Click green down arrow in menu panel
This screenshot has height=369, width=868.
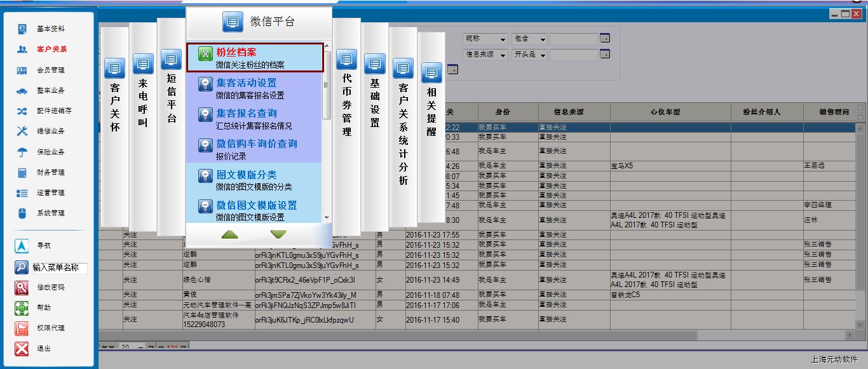[278, 234]
